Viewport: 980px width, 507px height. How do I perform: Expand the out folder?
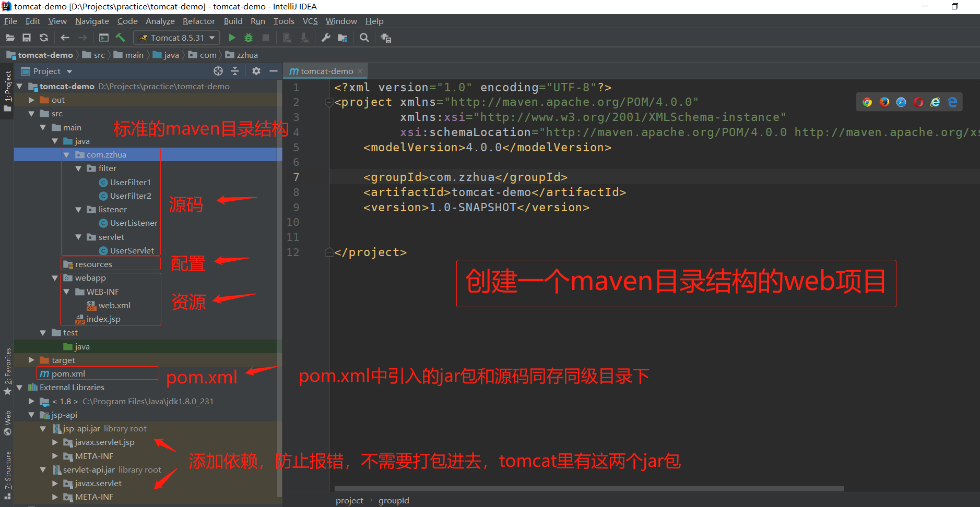(x=31, y=100)
